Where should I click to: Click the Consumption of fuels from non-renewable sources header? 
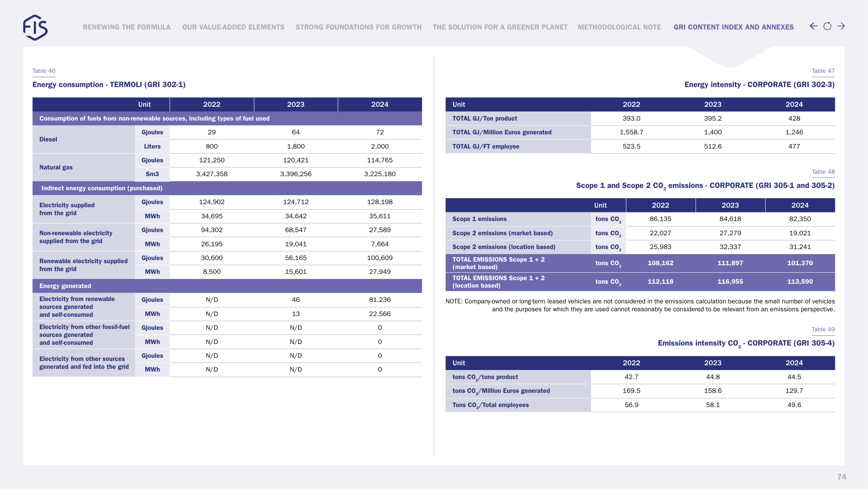(x=154, y=119)
